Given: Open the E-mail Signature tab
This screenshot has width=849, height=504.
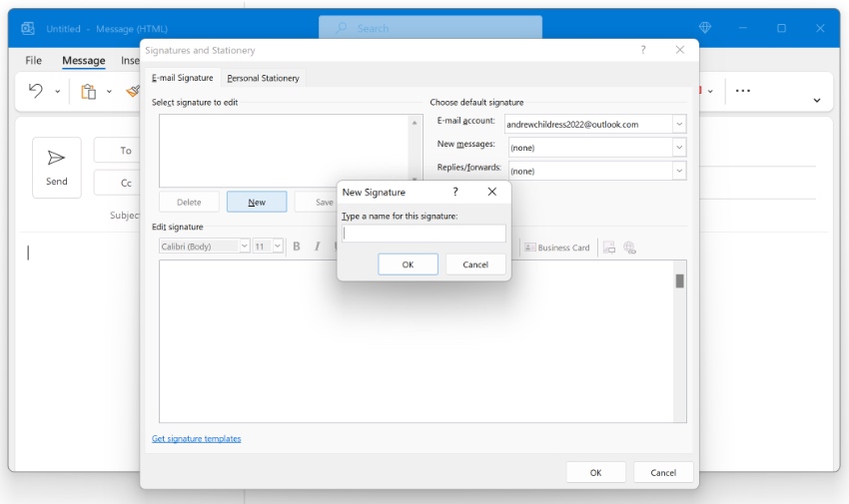Looking at the screenshot, I should [x=183, y=78].
